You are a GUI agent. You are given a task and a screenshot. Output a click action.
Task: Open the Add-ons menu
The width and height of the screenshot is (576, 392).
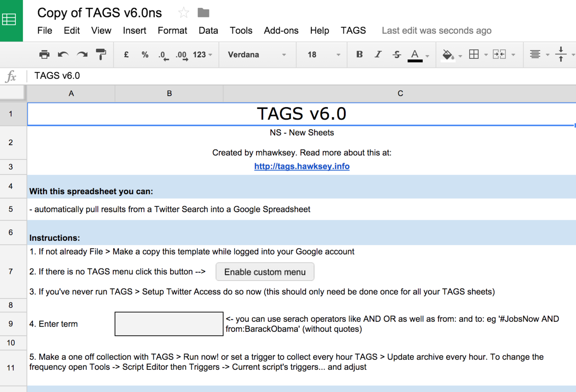click(x=281, y=30)
